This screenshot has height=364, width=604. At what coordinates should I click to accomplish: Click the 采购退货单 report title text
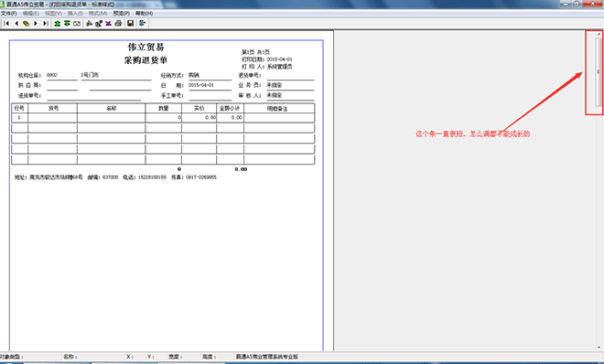click(x=146, y=60)
